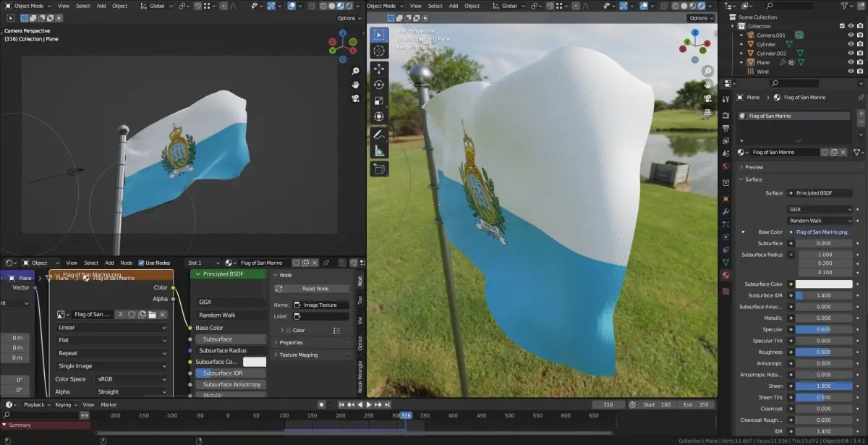Screen dimensions: 868x445
Task: Adjust the Roughness 0.600 slider
Action: tap(824, 352)
